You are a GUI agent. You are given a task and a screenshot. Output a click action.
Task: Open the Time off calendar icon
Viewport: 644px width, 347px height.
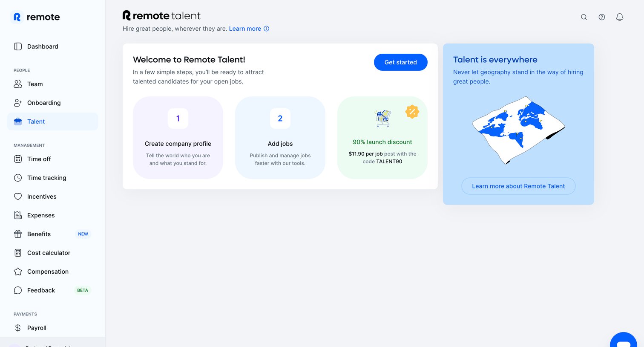click(18, 159)
